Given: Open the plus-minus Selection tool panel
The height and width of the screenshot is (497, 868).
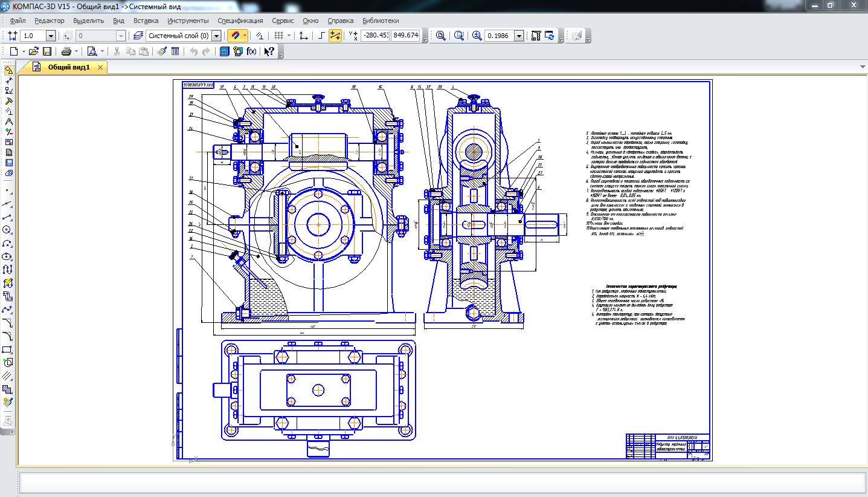Looking at the screenshot, I should (8, 132).
